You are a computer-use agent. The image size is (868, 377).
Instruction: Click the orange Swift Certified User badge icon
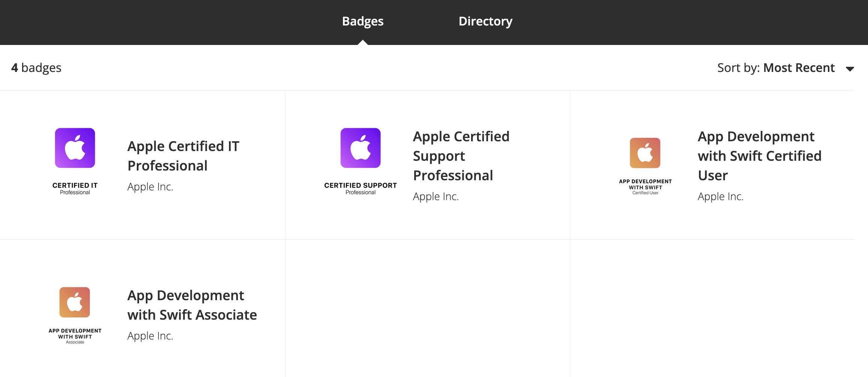pos(645,153)
